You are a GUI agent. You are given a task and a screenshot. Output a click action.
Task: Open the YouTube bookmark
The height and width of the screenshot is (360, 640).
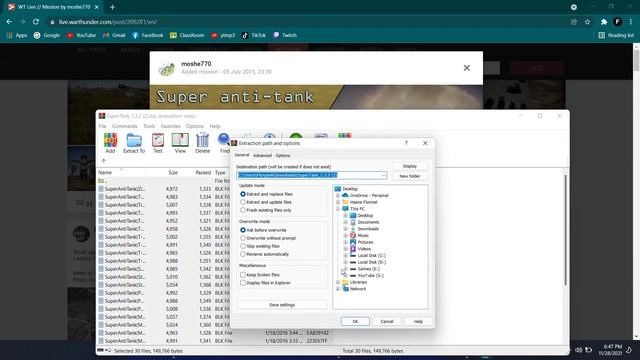pos(81,36)
